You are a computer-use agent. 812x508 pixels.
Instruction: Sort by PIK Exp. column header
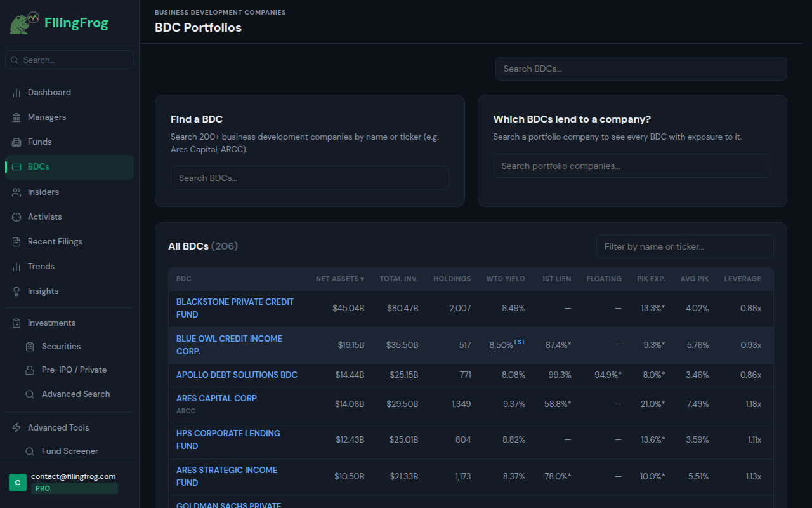[x=651, y=279]
